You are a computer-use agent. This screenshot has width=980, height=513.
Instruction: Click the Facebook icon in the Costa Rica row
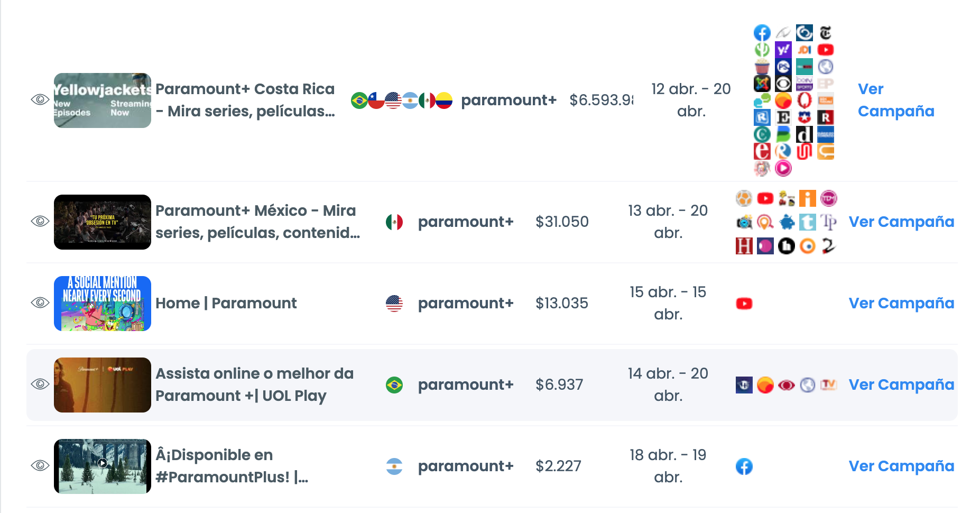click(x=762, y=33)
